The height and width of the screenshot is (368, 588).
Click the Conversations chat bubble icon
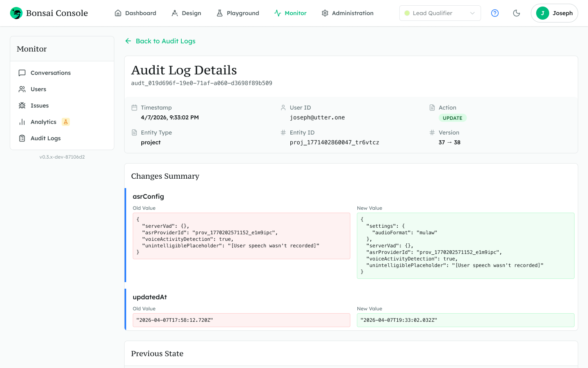(x=22, y=73)
